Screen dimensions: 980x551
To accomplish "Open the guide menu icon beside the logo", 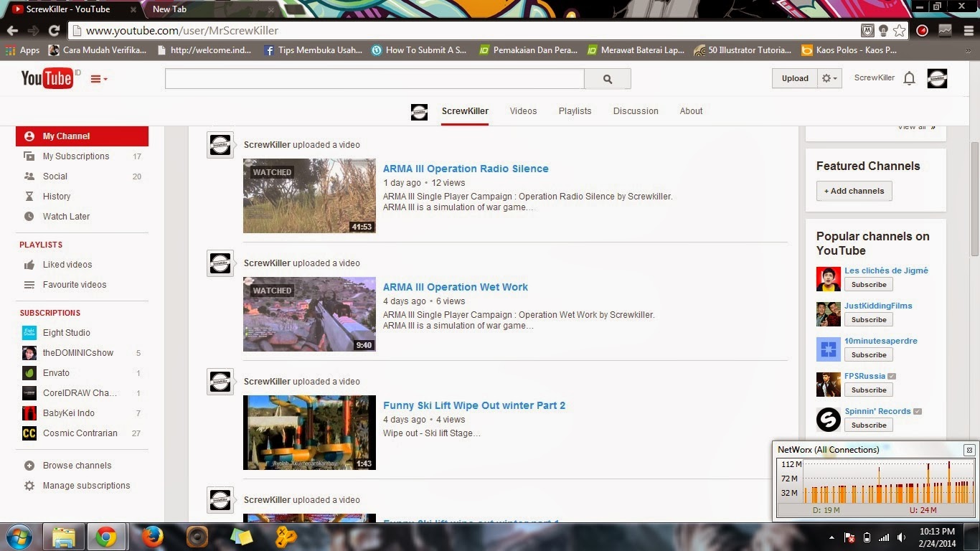I will point(99,79).
